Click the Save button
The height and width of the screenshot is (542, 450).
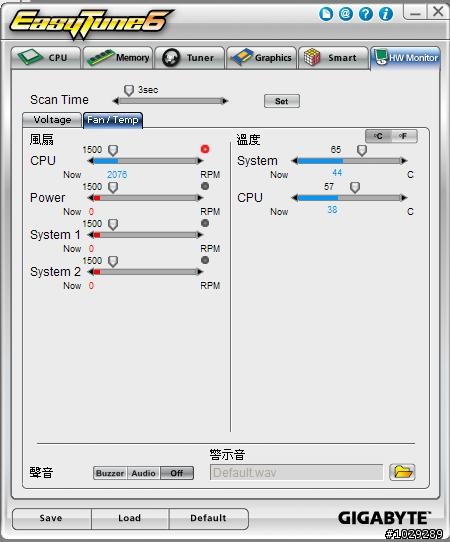pyautogui.click(x=51, y=518)
